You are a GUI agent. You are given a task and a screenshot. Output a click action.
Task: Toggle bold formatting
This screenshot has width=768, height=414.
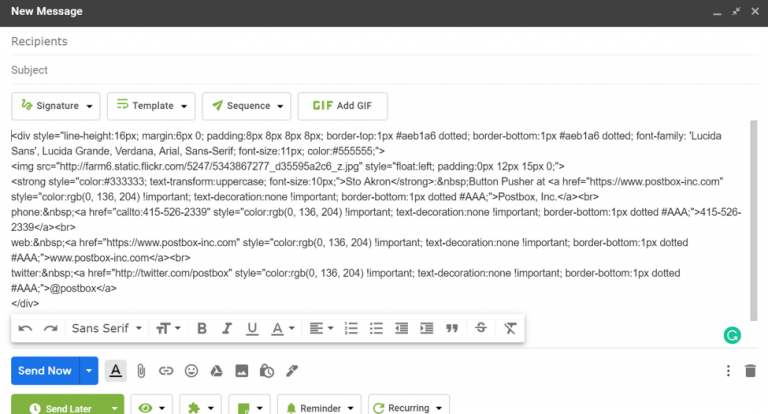pyautogui.click(x=202, y=328)
